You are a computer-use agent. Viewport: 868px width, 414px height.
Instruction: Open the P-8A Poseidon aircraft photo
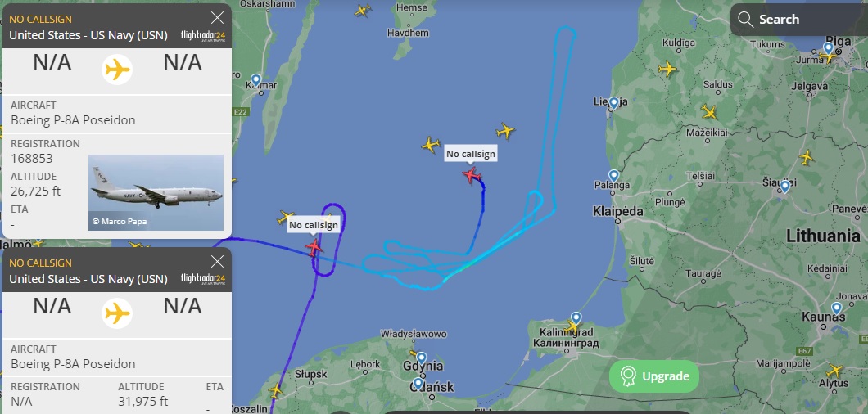pyautogui.click(x=156, y=192)
